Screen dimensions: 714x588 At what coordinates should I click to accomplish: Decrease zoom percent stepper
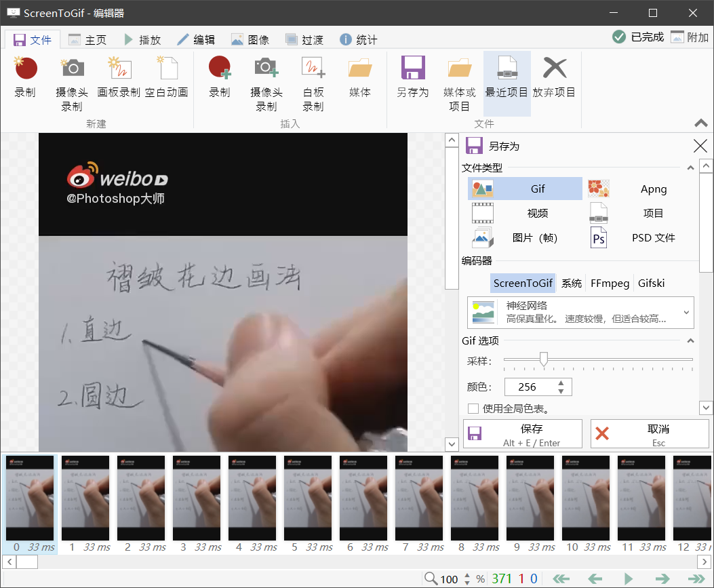coord(467,583)
